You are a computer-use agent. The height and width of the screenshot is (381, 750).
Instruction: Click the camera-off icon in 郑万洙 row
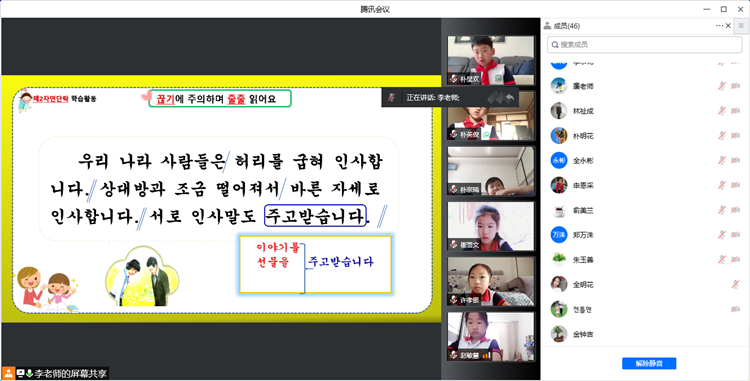coord(735,235)
